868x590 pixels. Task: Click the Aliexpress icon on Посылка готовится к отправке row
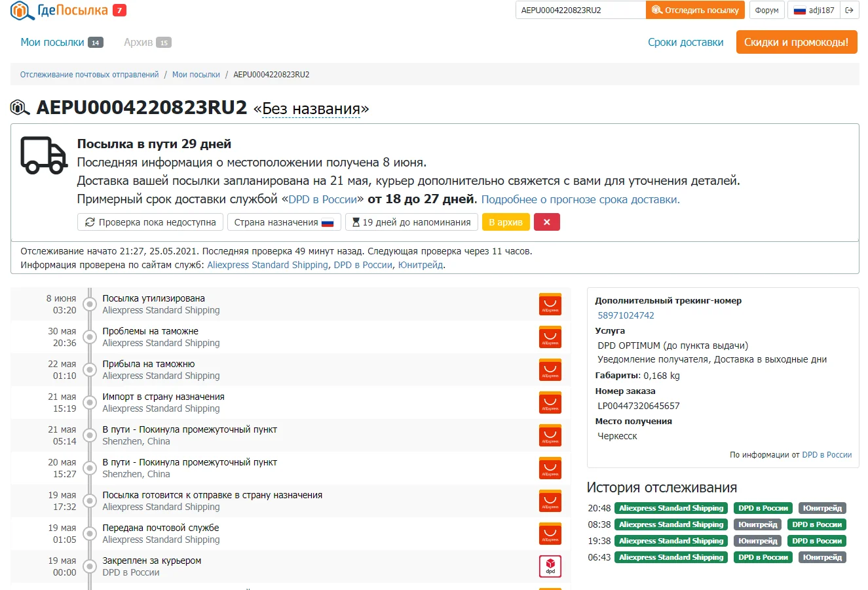pyautogui.click(x=550, y=501)
